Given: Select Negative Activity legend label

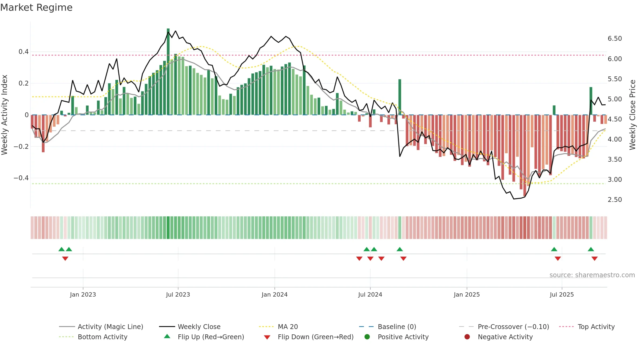Looking at the screenshot, I should 505,337.
